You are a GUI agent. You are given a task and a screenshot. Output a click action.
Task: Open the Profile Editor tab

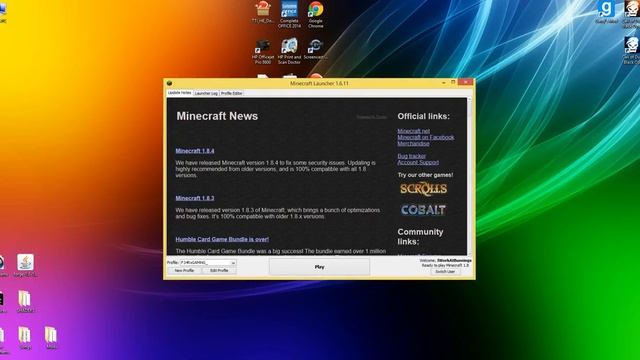[x=231, y=93]
